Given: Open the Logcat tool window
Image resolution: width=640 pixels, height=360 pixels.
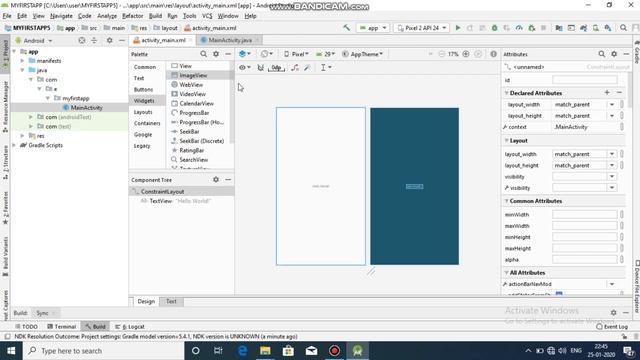Looking at the screenshot, I should (x=130, y=327).
